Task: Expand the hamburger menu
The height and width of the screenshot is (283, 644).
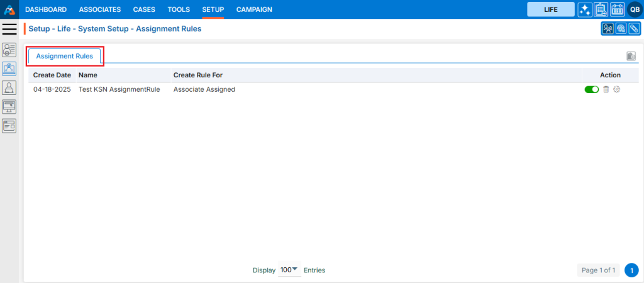Action: point(9,29)
